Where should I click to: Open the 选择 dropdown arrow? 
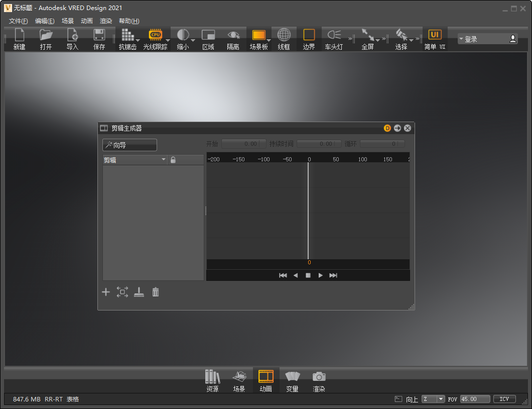click(411, 40)
